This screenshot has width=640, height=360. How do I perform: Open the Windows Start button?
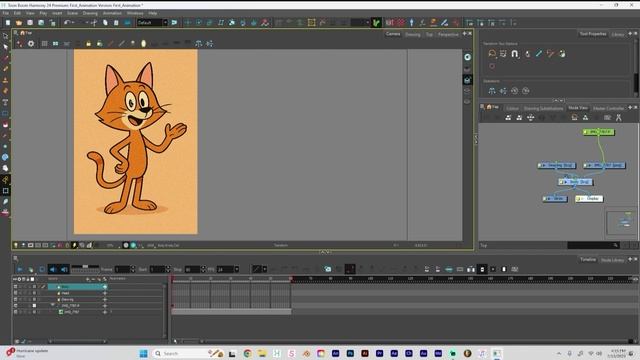coord(143,353)
